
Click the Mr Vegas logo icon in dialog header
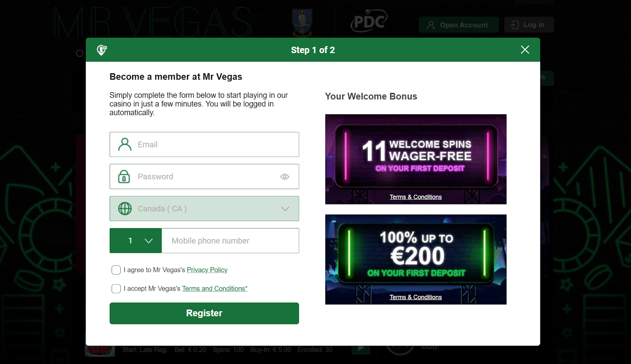102,50
